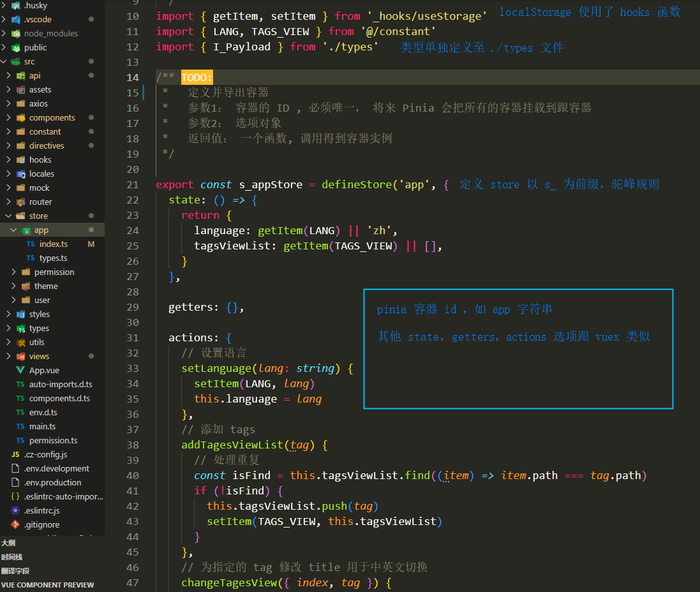700x592 pixels.
Task: Click the router folder icon
Action: (20, 202)
